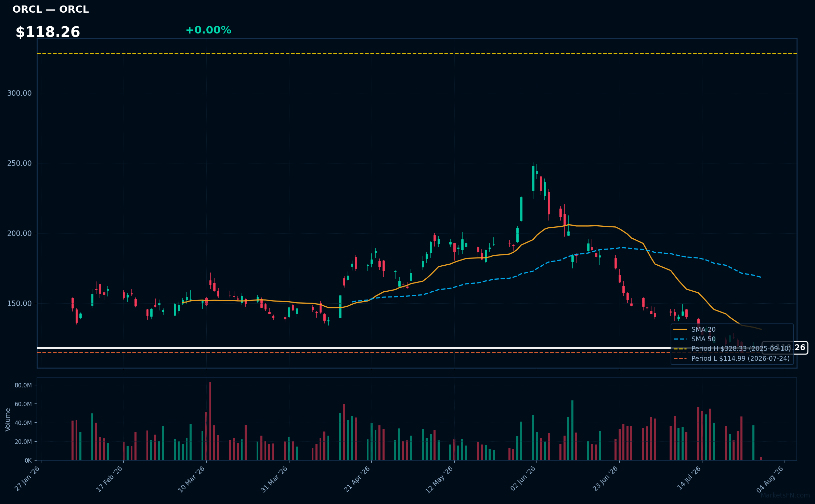Click the ORCL — ORCL chart title
Image resolution: width=815 pixels, height=504 pixels.
51,9
